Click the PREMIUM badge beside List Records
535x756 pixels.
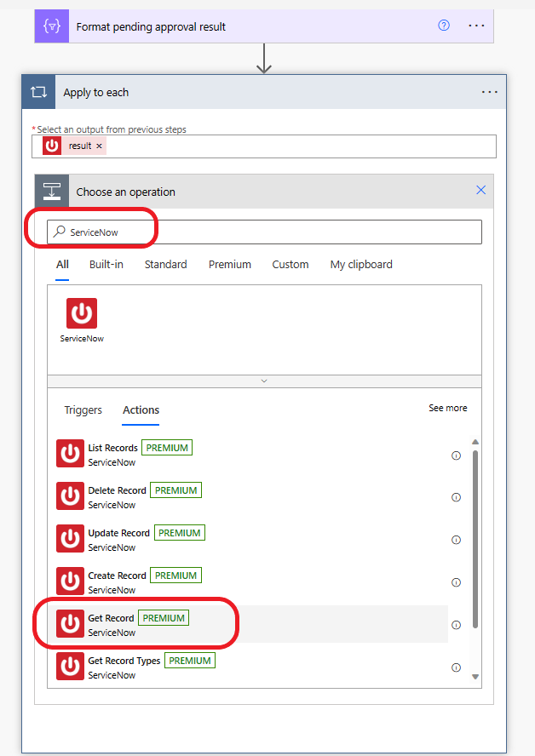coord(167,448)
